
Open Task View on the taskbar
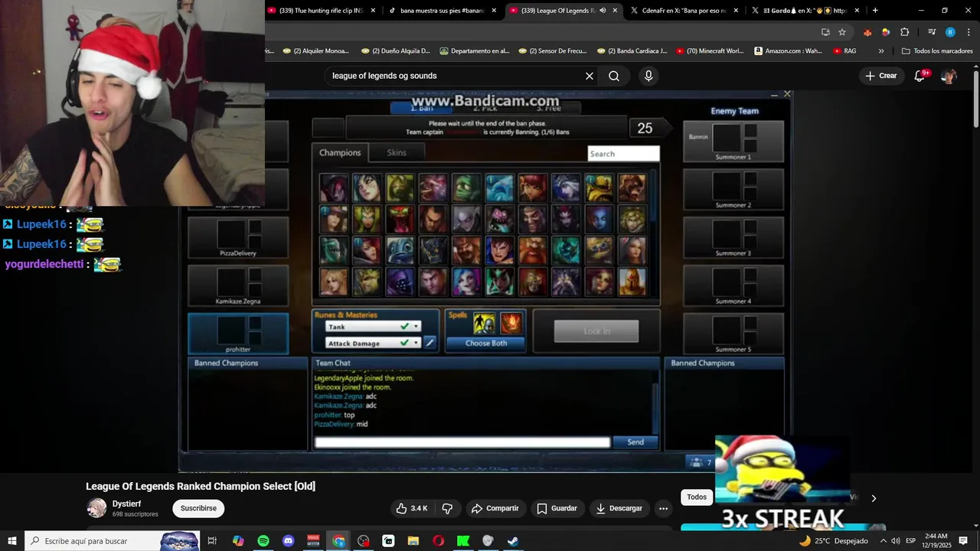213,541
